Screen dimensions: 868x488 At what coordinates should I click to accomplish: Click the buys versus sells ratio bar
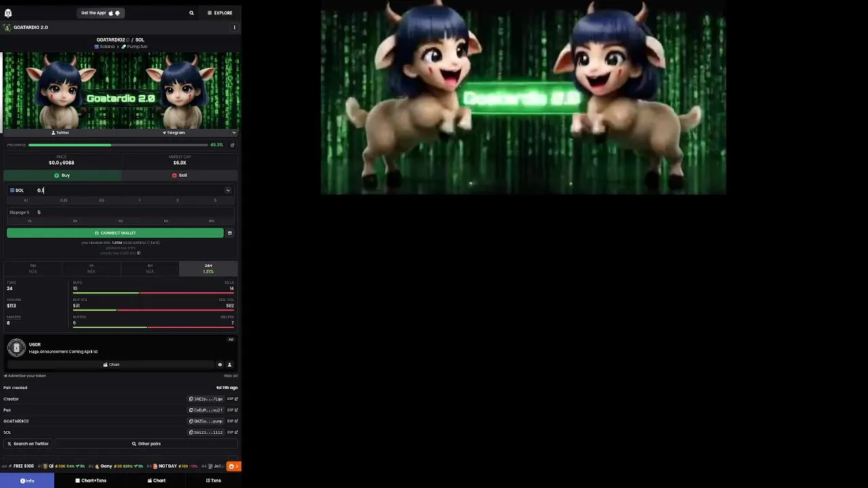click(153, 293)
